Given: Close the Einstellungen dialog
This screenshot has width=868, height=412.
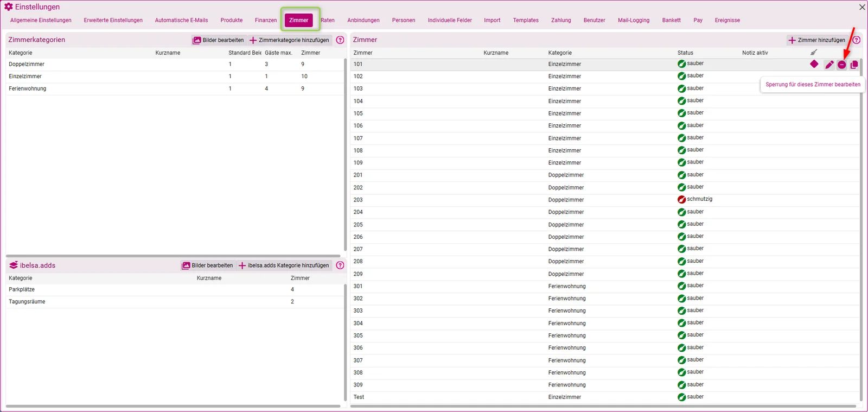Looking at the screenshot, I should click(862, 7).
